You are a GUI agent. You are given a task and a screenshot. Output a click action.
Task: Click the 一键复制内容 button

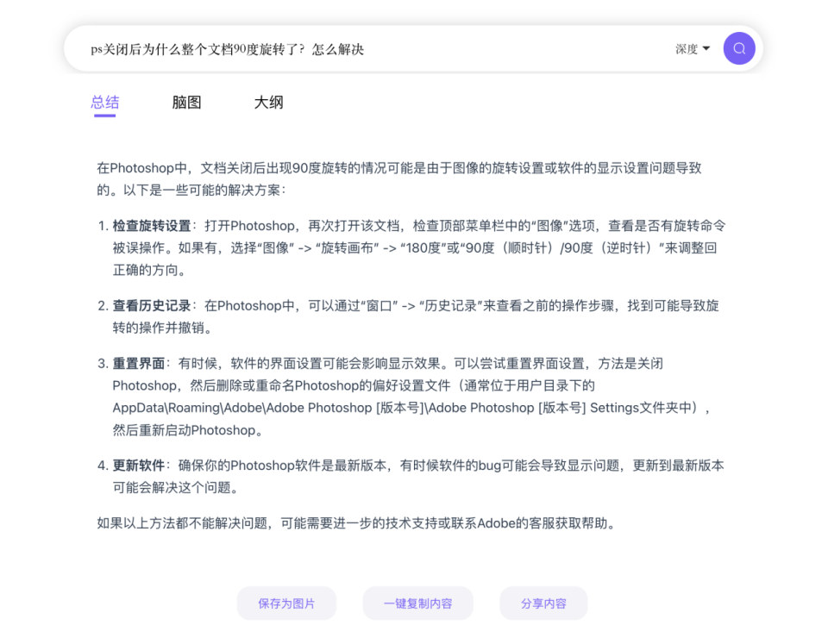pos(417,603)
